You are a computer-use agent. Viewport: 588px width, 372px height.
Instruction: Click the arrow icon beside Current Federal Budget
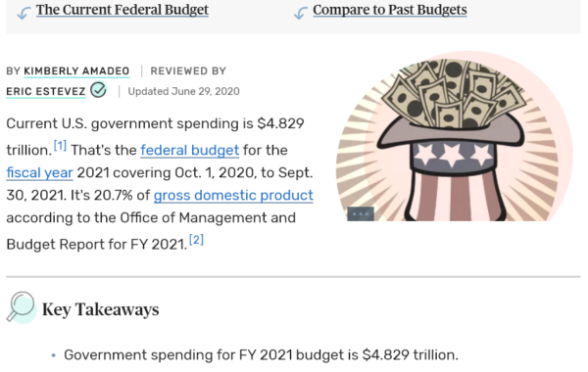coord(24,13)
